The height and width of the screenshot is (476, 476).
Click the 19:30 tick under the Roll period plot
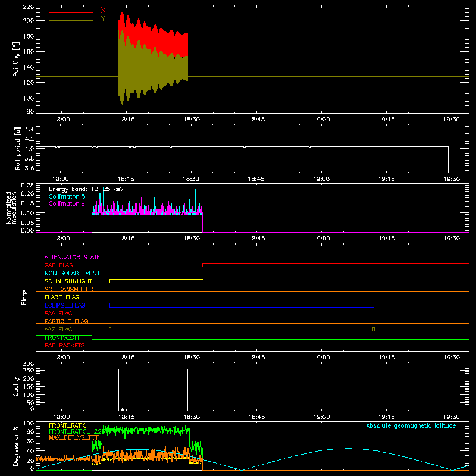[x=452, y=179]
